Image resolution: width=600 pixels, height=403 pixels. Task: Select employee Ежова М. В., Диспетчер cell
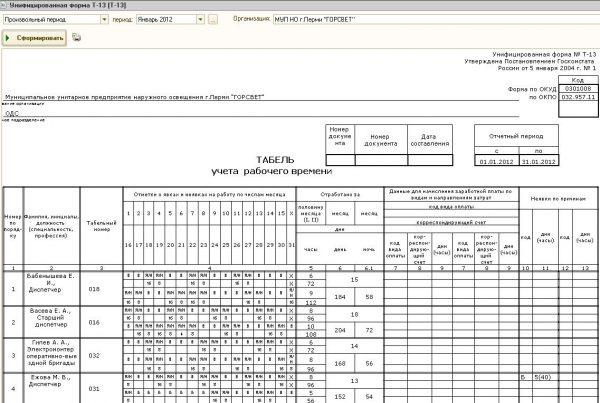[x=52, y=388]
